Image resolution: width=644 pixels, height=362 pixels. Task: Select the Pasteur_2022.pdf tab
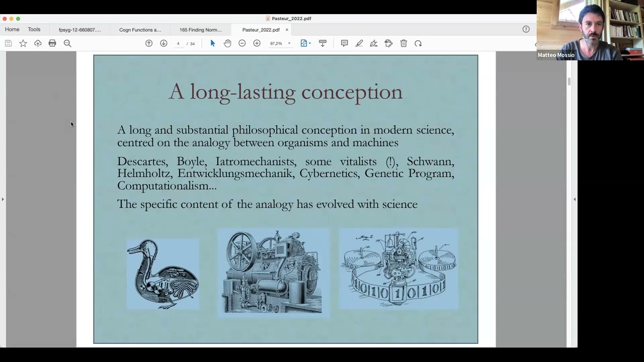click(261, 30)
